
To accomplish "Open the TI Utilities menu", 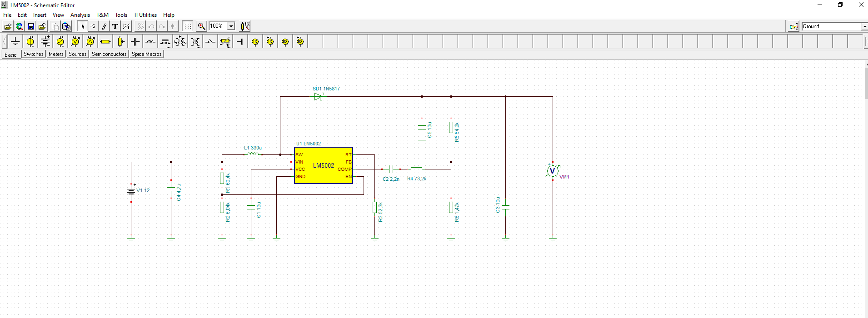I will pyautogui.click(x=145, y=15).
